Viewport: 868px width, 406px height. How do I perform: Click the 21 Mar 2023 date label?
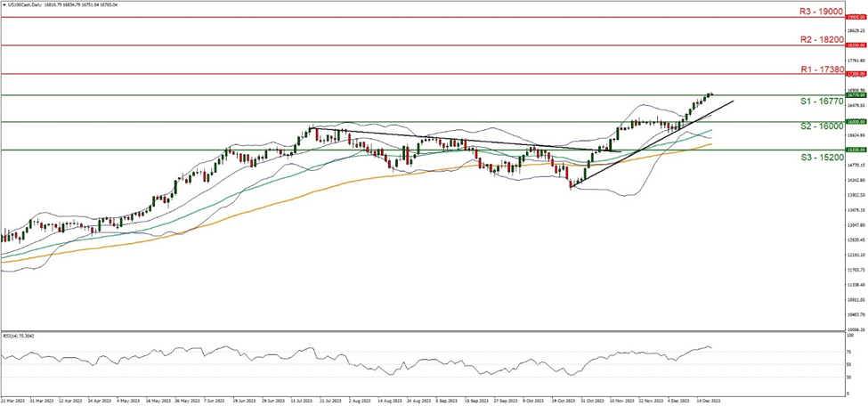tap(12, 401)
